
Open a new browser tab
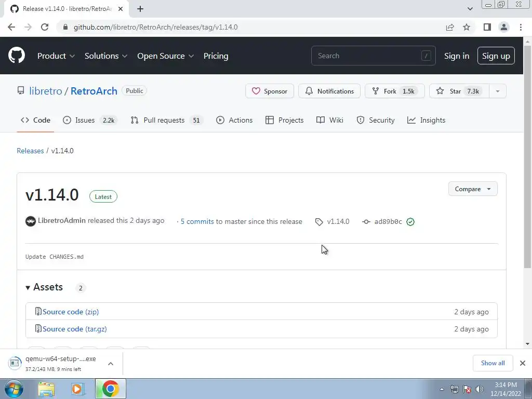point(140,9)
